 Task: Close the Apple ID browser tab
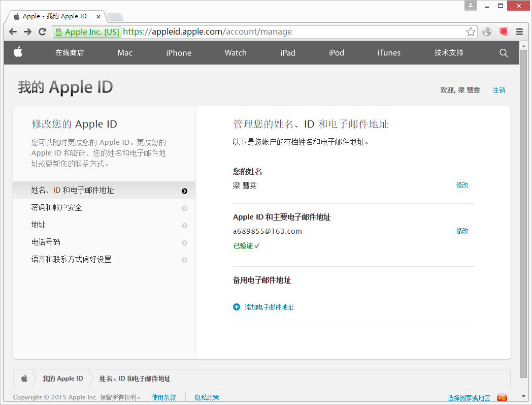click(x=98, y=16)
